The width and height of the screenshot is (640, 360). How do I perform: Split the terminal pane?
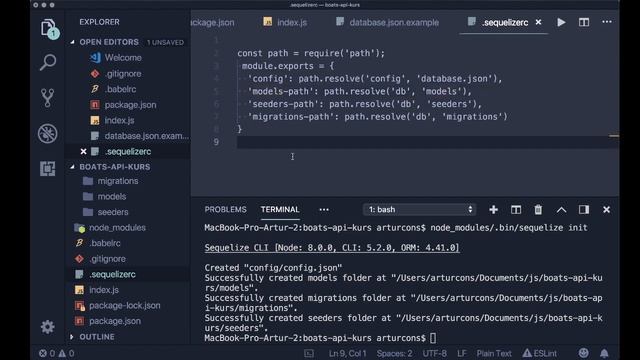(516, 209)
